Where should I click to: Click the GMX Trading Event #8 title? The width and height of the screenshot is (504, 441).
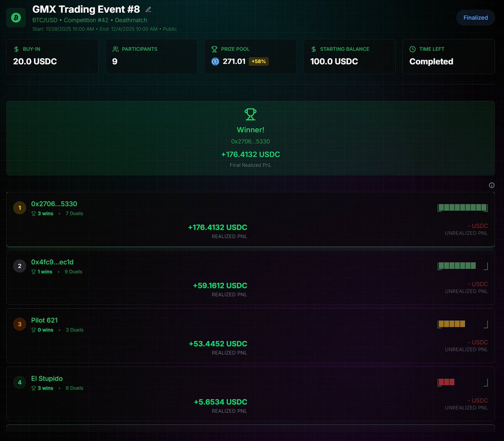86,9
